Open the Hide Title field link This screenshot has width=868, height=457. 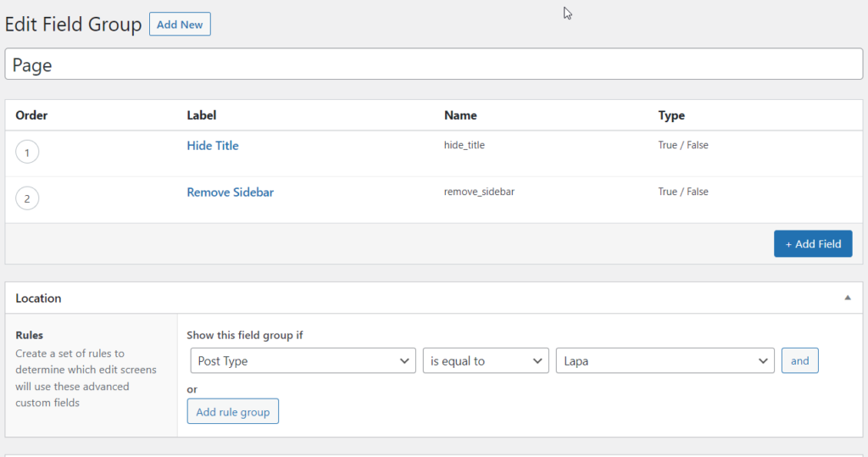pos(213,146)
